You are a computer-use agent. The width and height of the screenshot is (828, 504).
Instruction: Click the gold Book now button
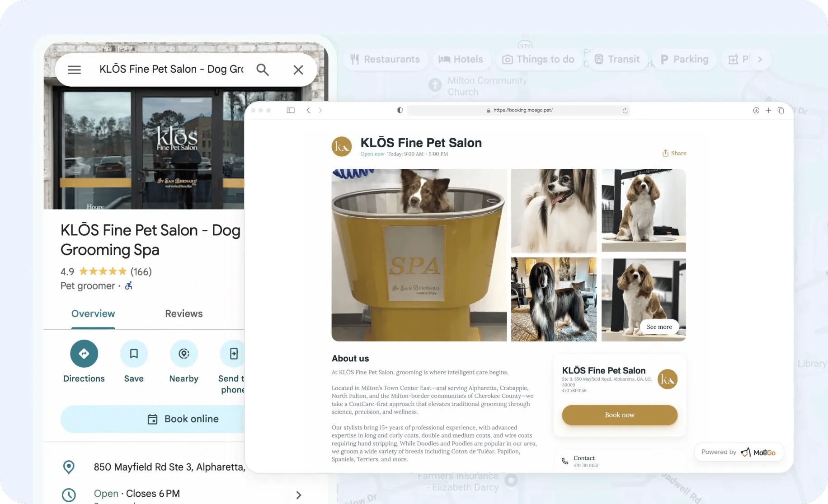[x=620, y=415]
